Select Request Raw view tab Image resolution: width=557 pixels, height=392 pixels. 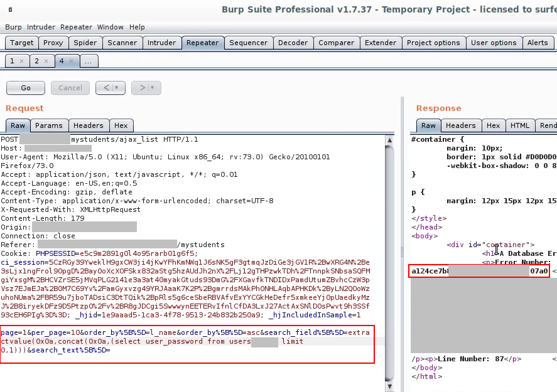[x=18, y=125]
